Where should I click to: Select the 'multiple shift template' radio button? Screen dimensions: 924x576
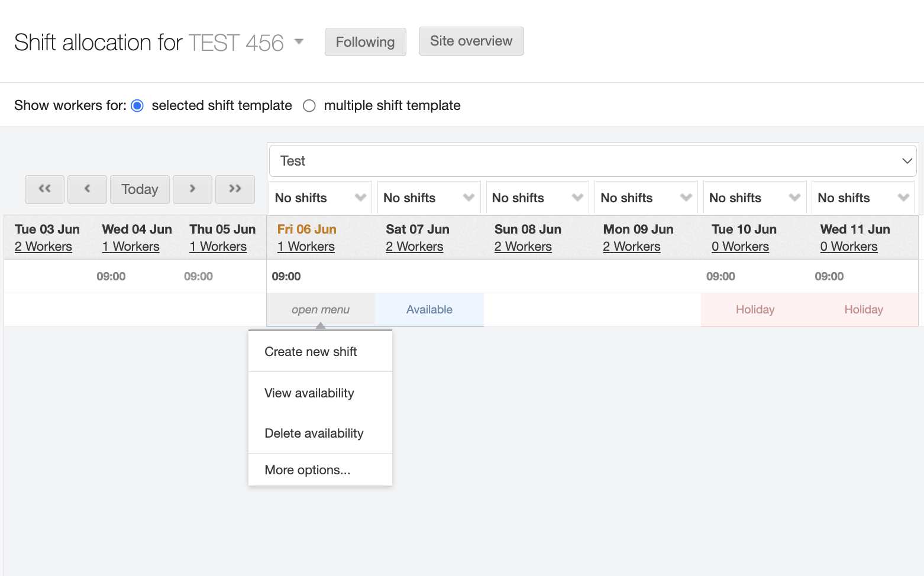(x=309, y=106)
